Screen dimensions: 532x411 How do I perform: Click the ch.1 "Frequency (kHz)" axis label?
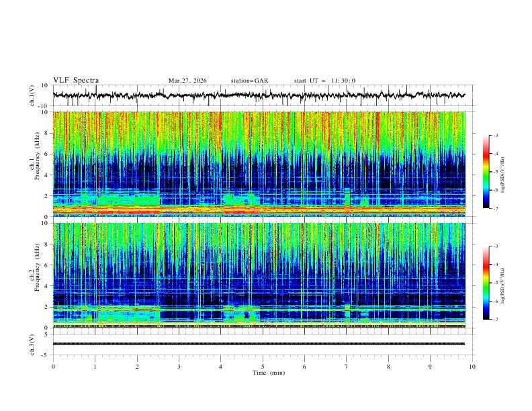[x=37, y=156]
